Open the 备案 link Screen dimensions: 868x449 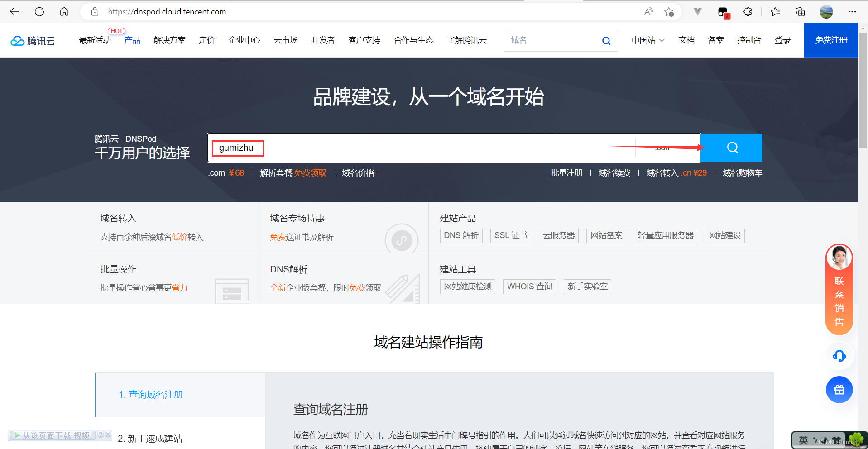716,40
